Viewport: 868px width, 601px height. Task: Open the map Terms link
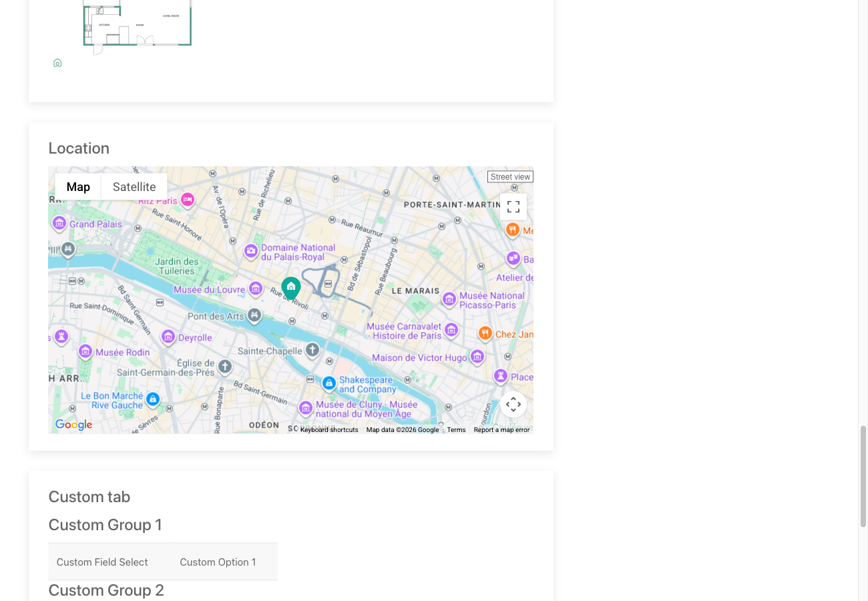point(456,429)
